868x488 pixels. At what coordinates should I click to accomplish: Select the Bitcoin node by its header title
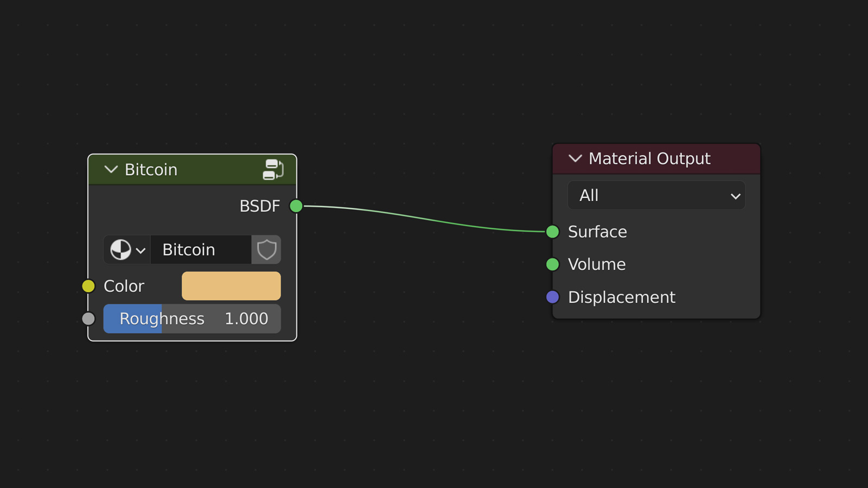point(151,170)
